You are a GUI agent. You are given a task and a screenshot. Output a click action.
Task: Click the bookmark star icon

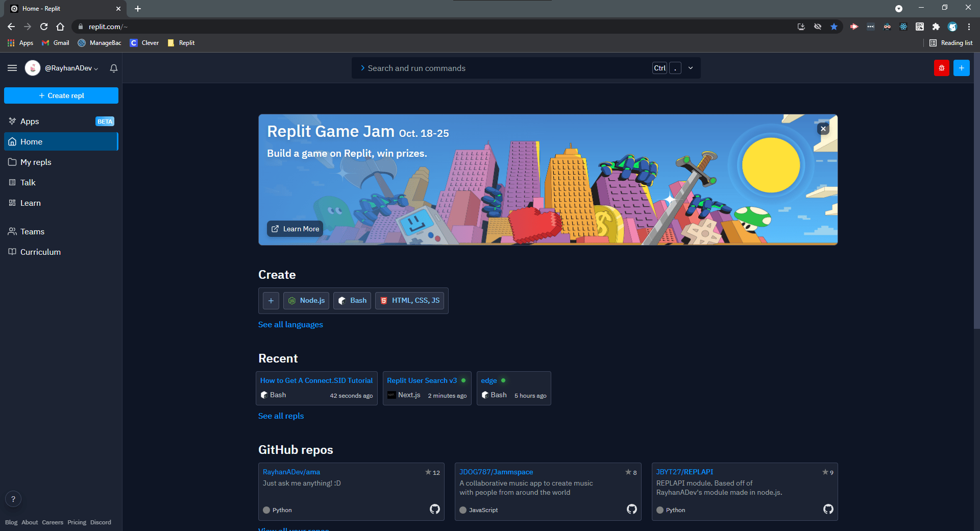(834, 27)
